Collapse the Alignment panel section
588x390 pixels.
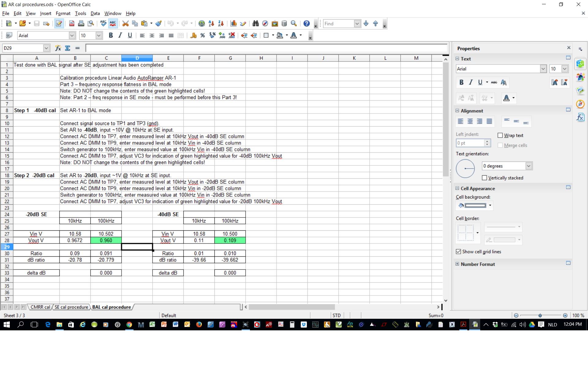click(458, 111)
